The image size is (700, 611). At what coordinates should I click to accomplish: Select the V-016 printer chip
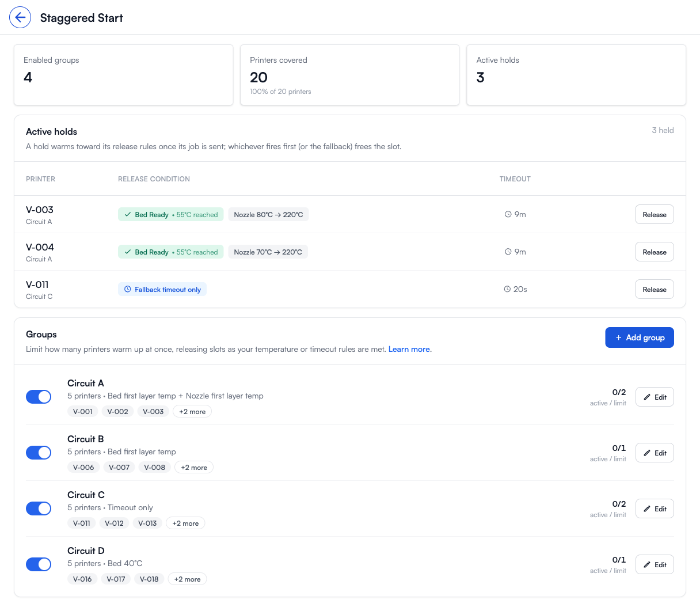tap(82, 579)
